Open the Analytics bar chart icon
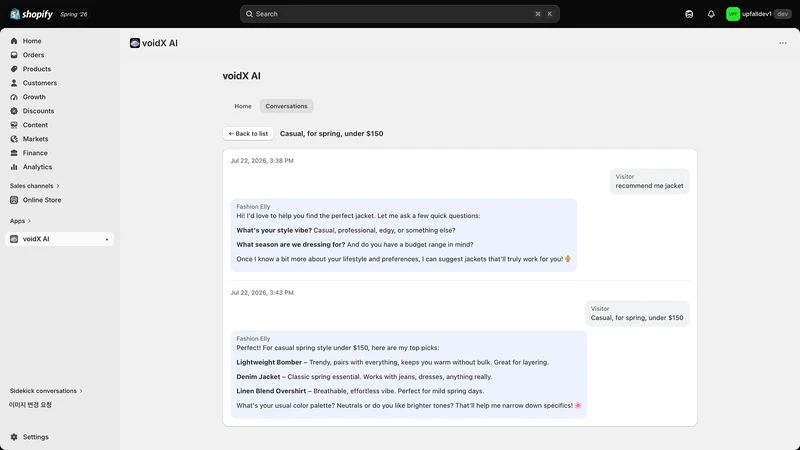Screen dimensions: 800x450 coord(14,167)
